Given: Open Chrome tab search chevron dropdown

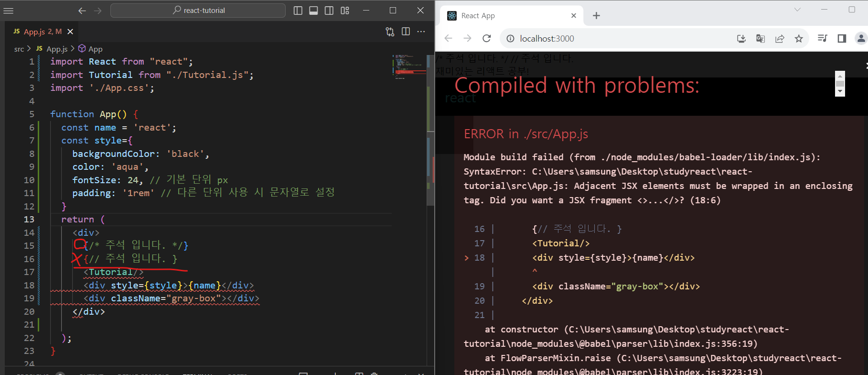Looking at the screenshot, I should 797,10.
